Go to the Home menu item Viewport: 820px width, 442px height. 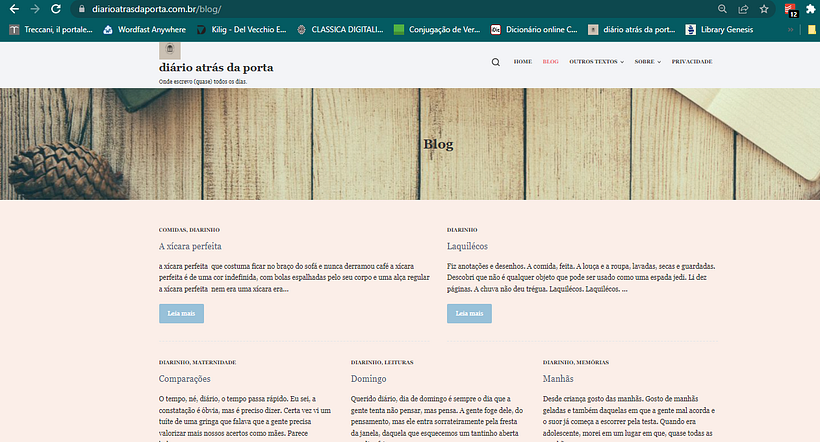(522, 61)
